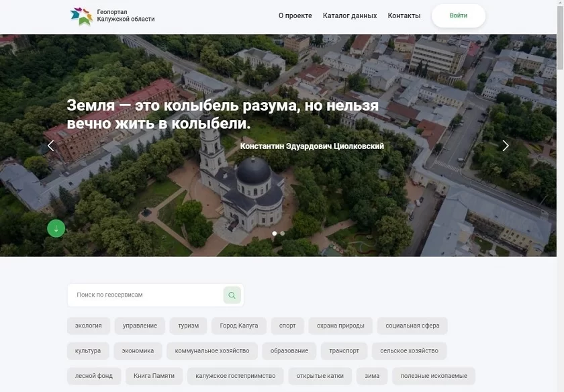Click the green search magnifier icon
Screen dimensions: 564x392
coord(232,295)
